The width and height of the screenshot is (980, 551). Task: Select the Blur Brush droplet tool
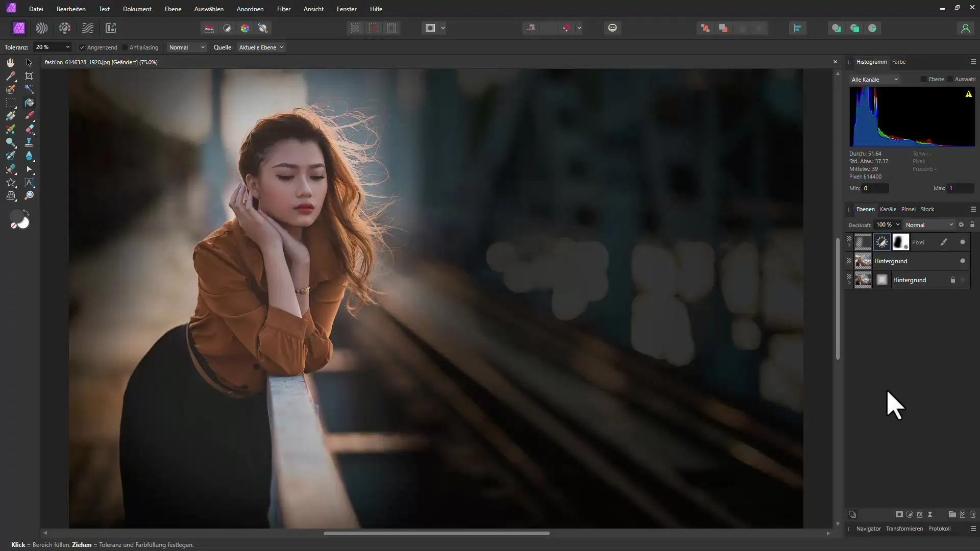tap(29, 156)
